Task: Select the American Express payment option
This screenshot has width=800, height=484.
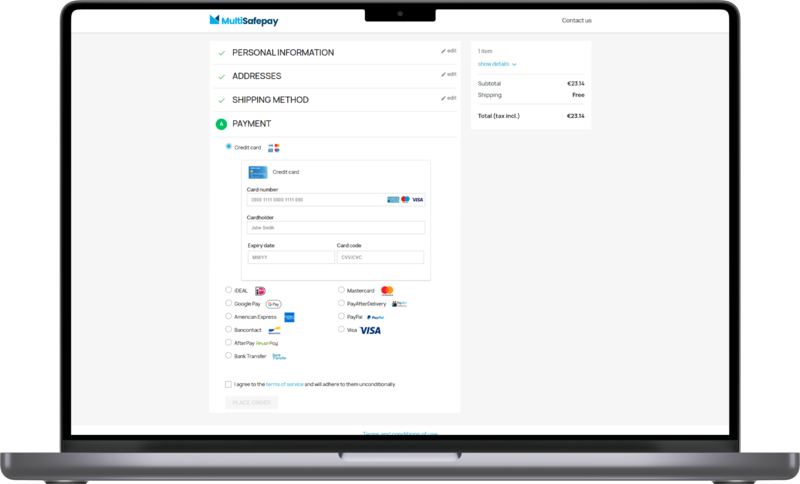Action: pos(229,316)
